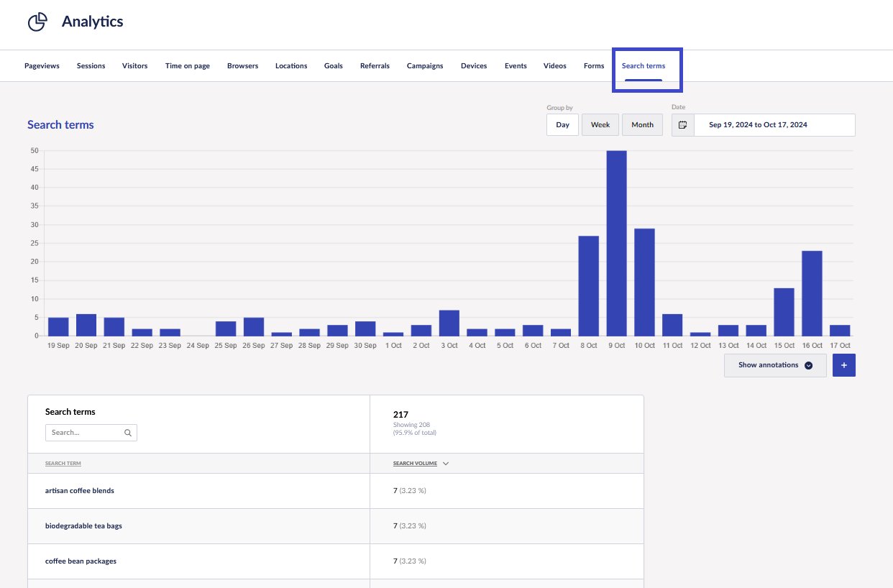Click the plus add annotation button
Viewport: 893px width, 588px height.
pos(843,365)
